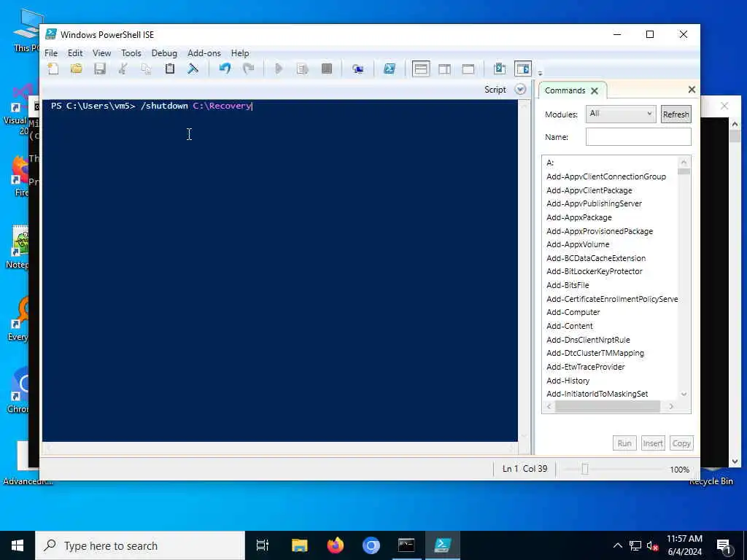Image resolution: width=747 pixels, height=560 pixels.
Task: Open the Tools menu
Action: [131, 52]
